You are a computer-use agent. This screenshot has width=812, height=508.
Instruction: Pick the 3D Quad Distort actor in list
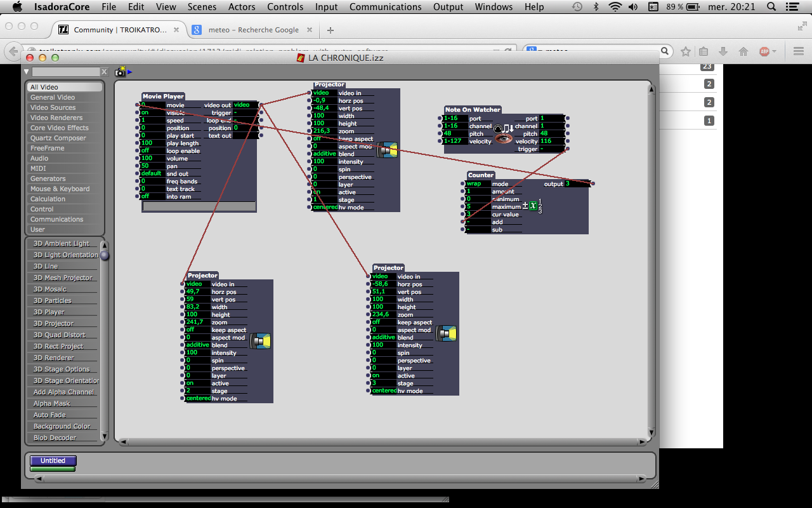[x=62, y=335]
